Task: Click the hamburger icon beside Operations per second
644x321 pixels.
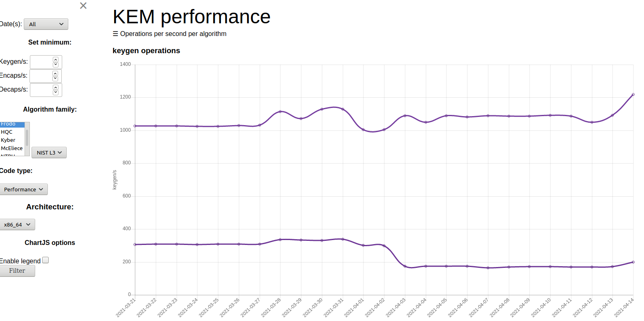Action: (x=116, y=34)
